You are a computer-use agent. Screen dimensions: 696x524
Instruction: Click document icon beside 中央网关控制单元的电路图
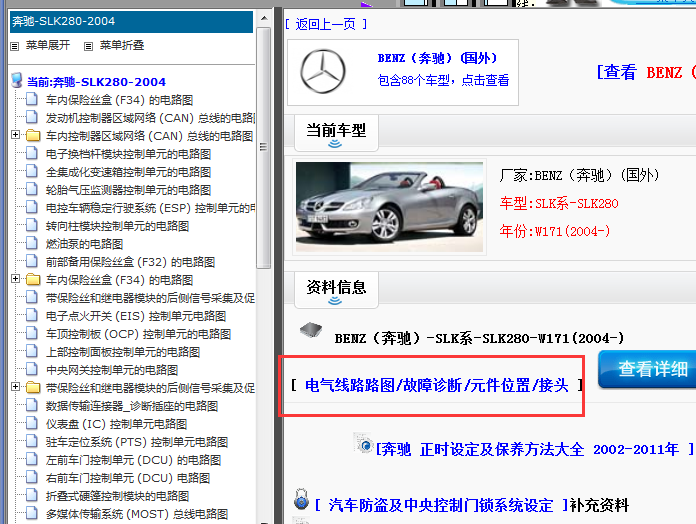point(32,370)
